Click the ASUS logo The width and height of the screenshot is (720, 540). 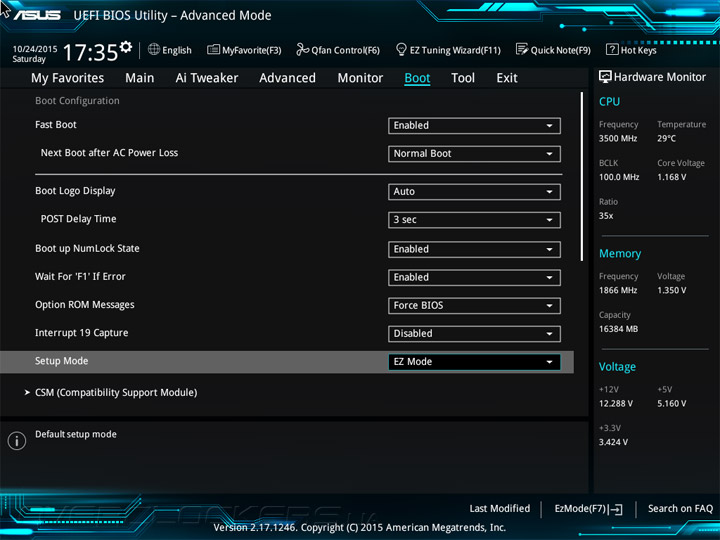click(x=37, y=15)
